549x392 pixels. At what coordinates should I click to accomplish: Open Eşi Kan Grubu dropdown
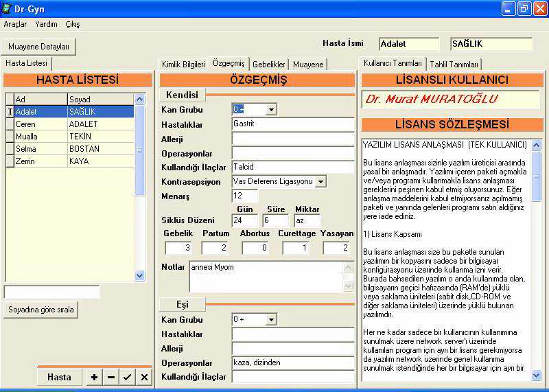271,320
